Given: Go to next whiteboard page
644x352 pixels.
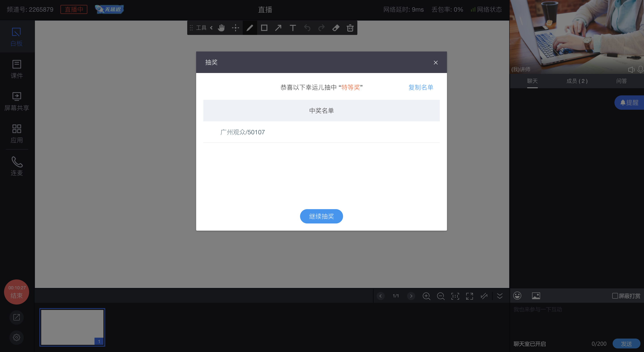Looking at the screenshot, I should 411,296.
